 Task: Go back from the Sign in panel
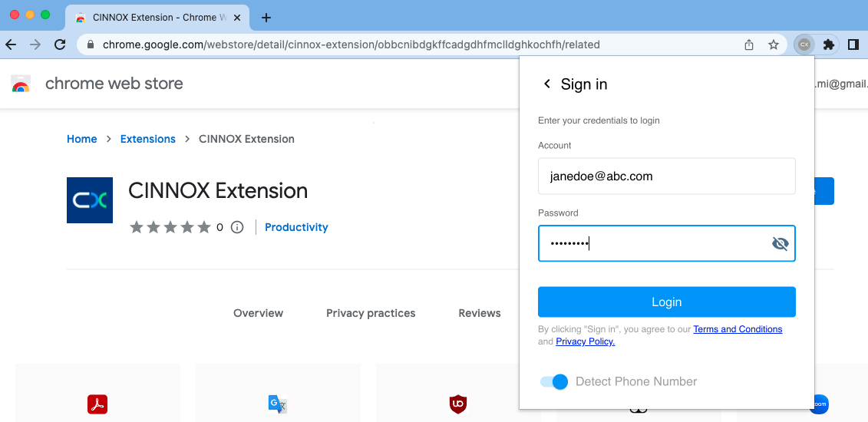pyautogui.click(x=547, y=84)
